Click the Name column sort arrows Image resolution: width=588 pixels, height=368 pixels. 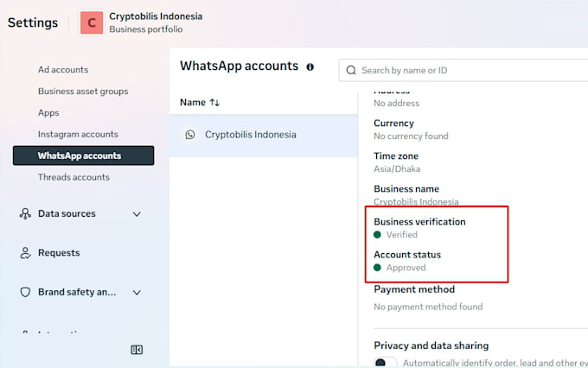pos(214,102)
